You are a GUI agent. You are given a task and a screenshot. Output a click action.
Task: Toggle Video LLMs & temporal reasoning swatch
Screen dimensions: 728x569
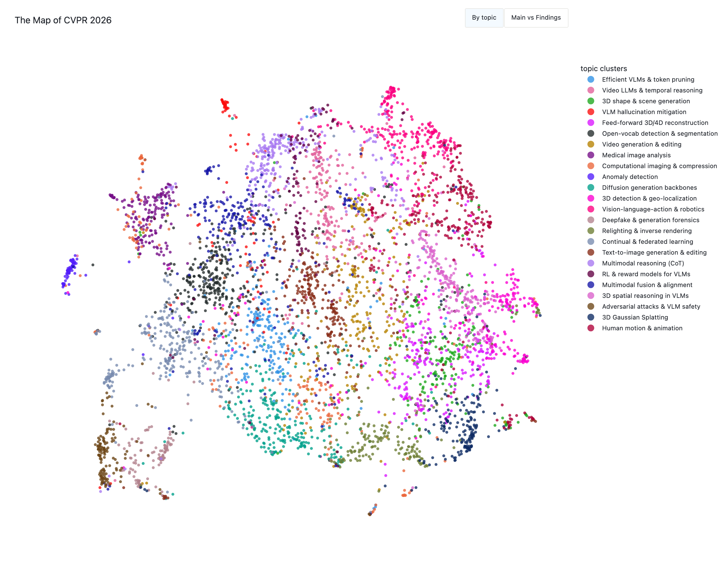[591, 90]
